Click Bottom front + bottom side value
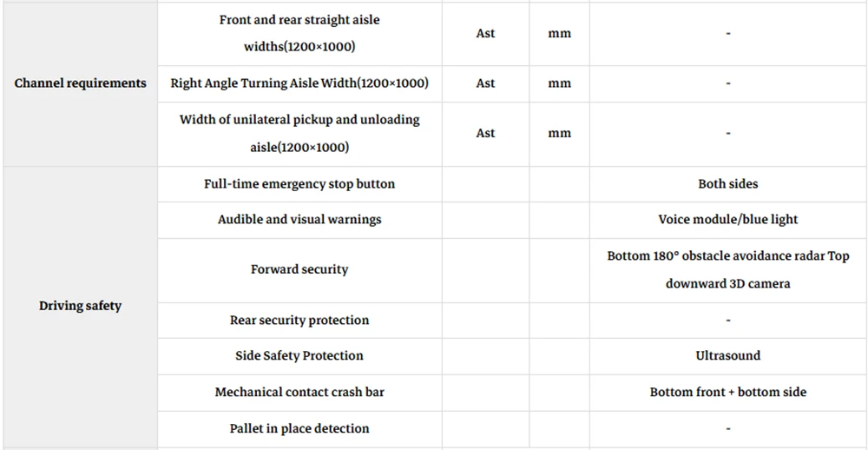 (x=728, y=393)
